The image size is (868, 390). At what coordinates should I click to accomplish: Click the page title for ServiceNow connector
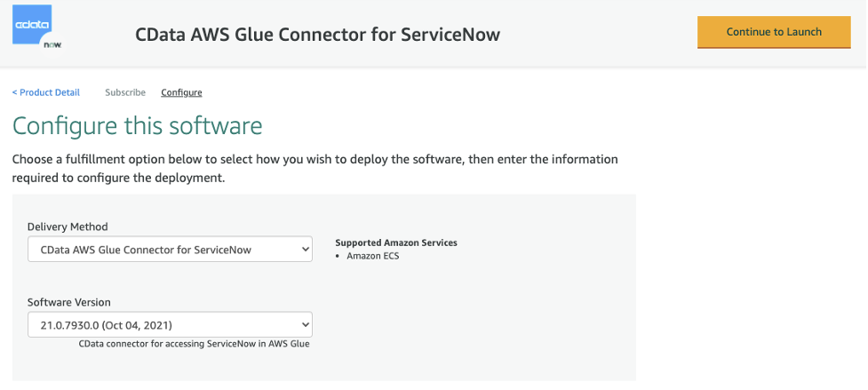[318, 35]
